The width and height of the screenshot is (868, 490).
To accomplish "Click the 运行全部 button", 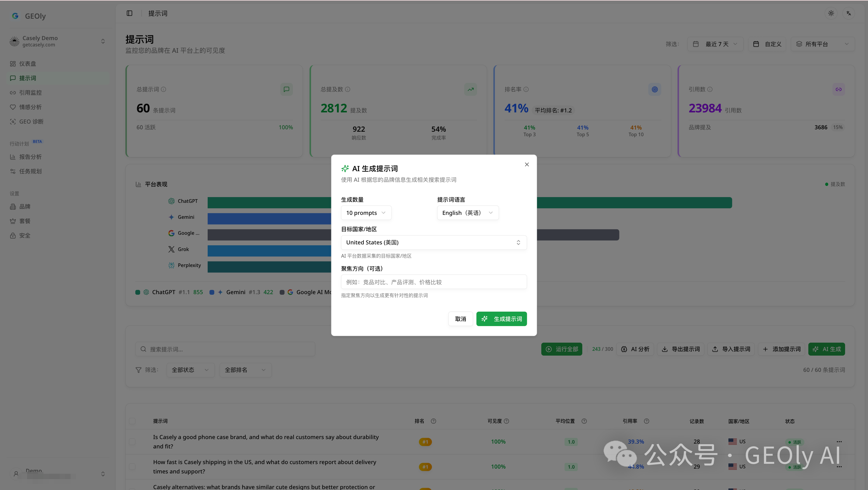I will pos(561,349).
